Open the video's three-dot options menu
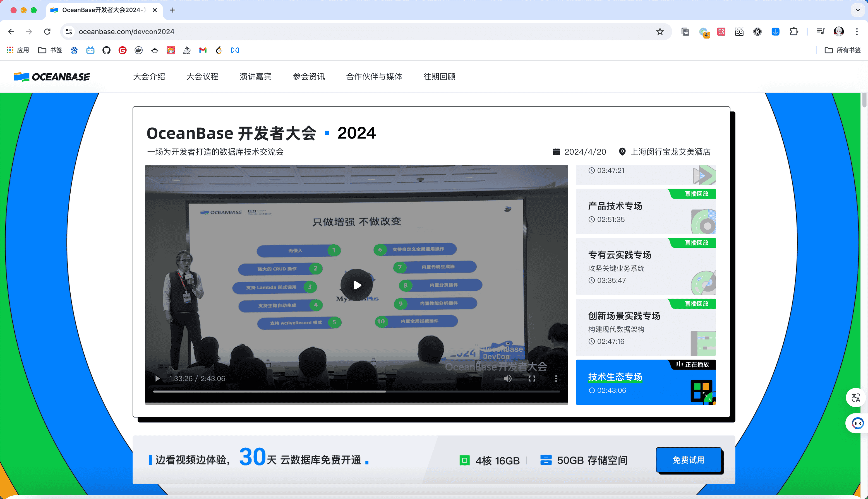The height and width of the screenshot is (499, 868). click(x=556, y=378)
